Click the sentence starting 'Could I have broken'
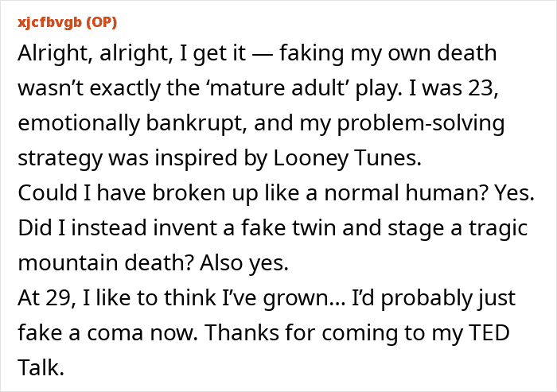This screenshot has height=392, width=557. (276, 193)
